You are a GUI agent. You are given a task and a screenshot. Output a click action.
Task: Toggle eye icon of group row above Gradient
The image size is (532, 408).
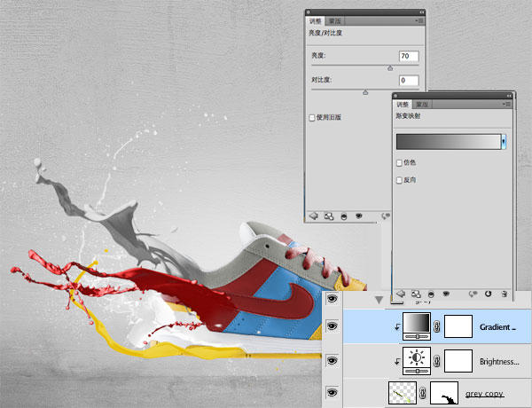click(x=332, y=299)
